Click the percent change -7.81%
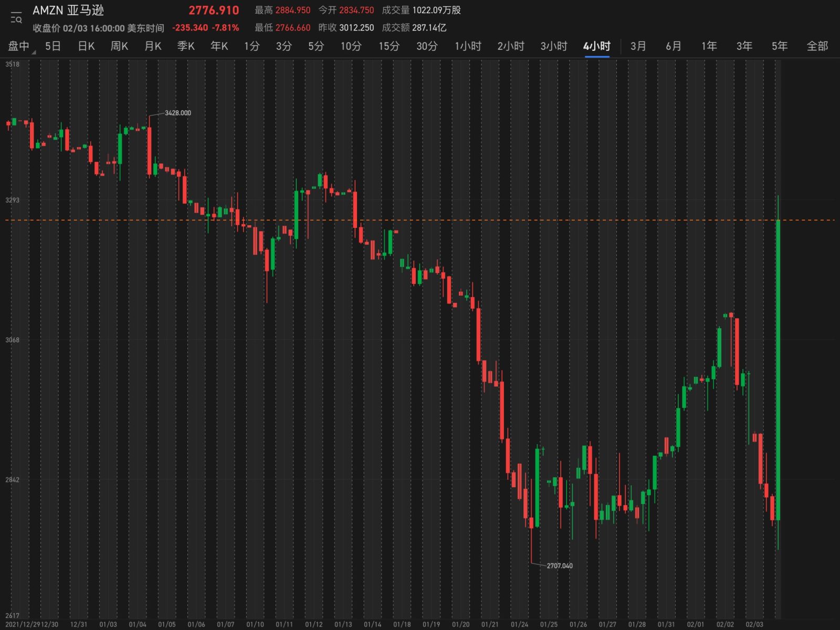The height and width of the screenshot is (630, 840). [x=226, y=28]
